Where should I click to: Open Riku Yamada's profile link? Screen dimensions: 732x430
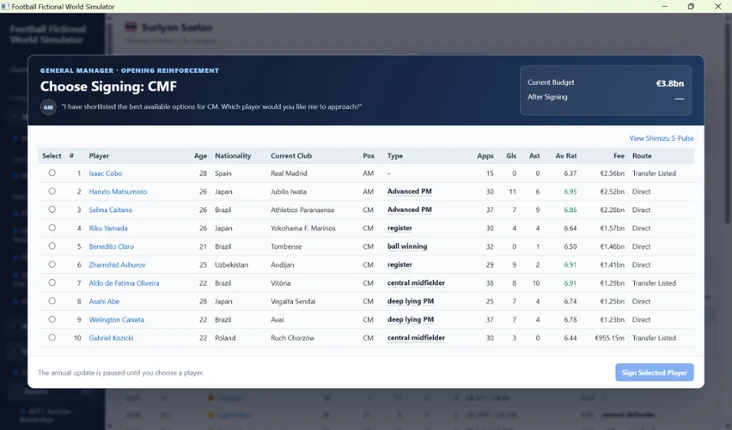click(x=108, y=228)
